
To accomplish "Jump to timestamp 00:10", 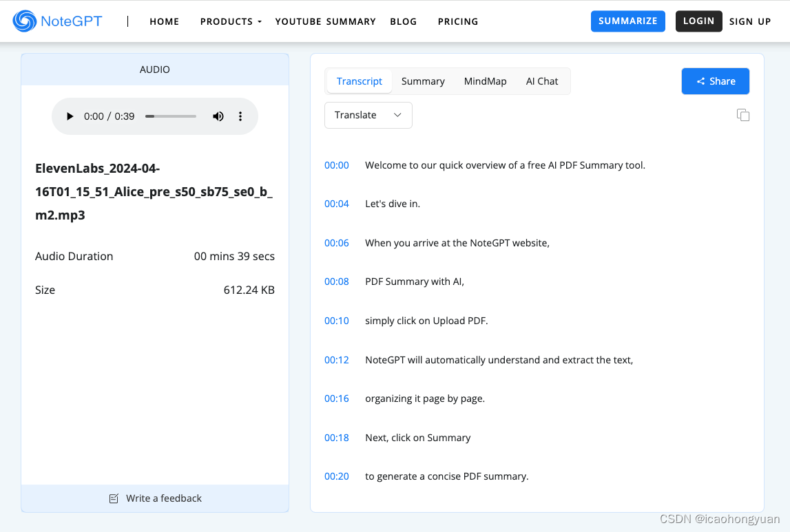I will coord(337,321).
